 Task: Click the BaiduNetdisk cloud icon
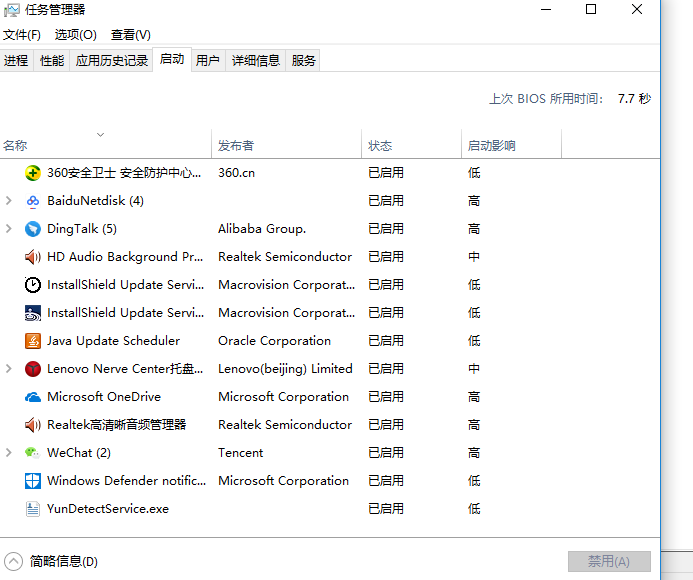tap(33, 201)
